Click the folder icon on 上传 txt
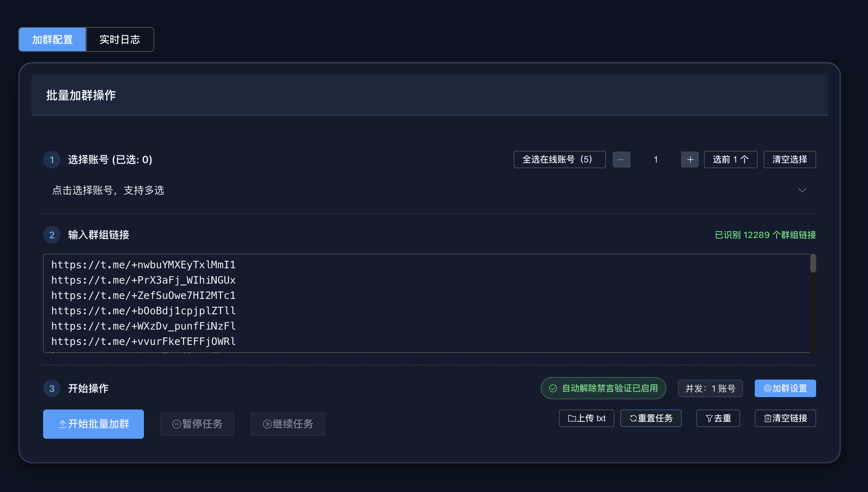This screenshot has width=868, height=492. pos(572,418)
